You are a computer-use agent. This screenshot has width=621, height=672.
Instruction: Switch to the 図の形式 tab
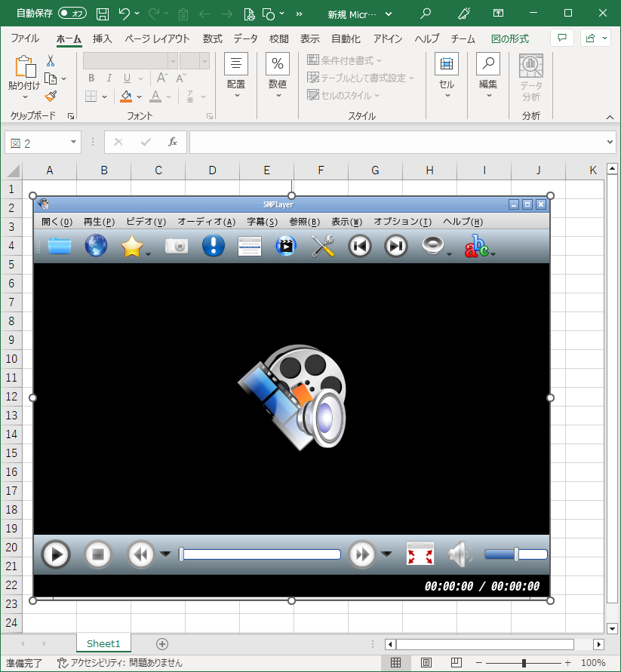coord(510,38)
